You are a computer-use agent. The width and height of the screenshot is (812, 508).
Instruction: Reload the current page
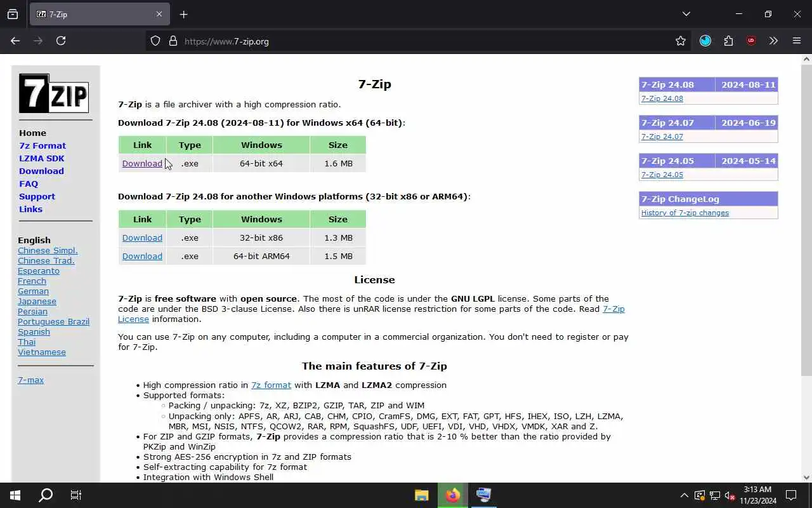pos(61,41)
